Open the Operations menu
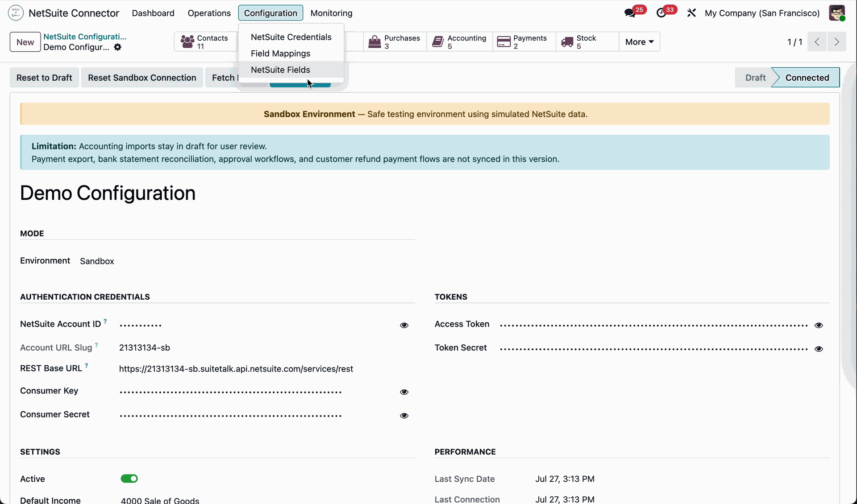 (x=209, y=13)
